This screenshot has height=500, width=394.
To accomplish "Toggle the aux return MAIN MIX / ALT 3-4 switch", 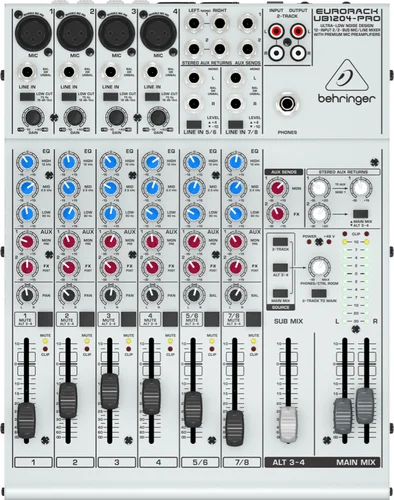I will coord(361,214).
